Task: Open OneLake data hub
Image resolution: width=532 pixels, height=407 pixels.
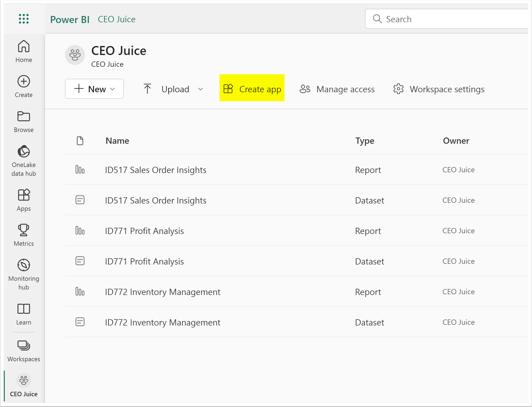Action: [24, 160]
